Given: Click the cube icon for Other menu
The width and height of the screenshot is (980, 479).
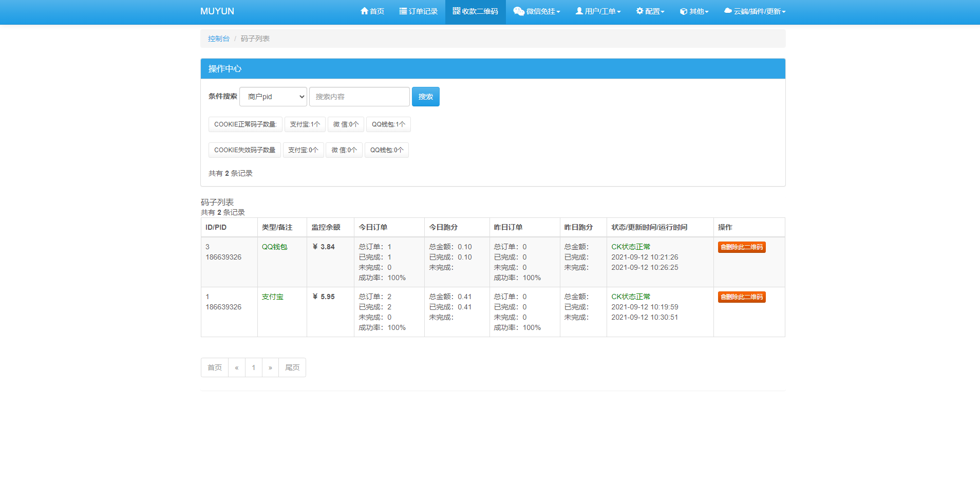Looking at the screenshot, I should coord(683,11).
